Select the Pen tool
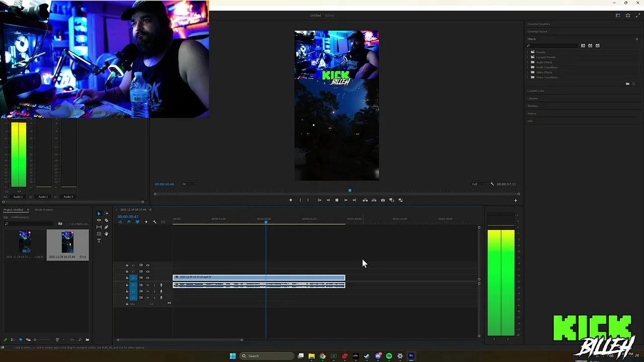This screenshot has height=362, width=644. pyautogui.click(x=106, y=227)
